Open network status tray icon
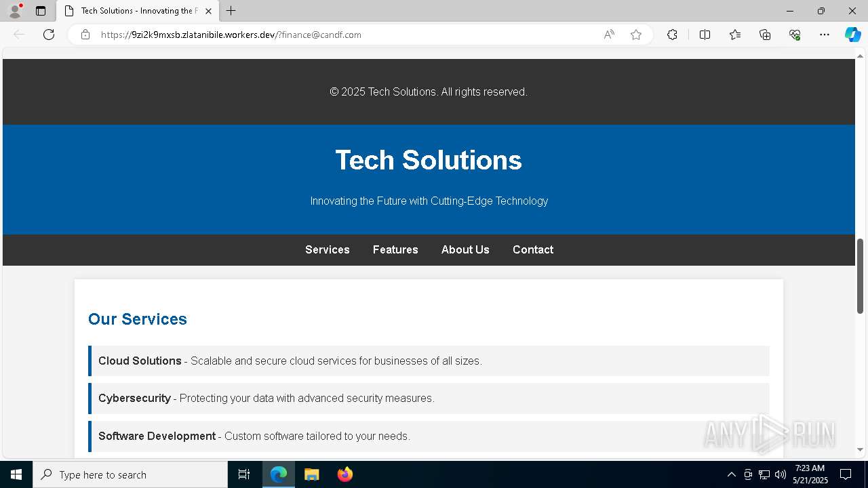Screen dimensions: 868x488 [764, 474]
